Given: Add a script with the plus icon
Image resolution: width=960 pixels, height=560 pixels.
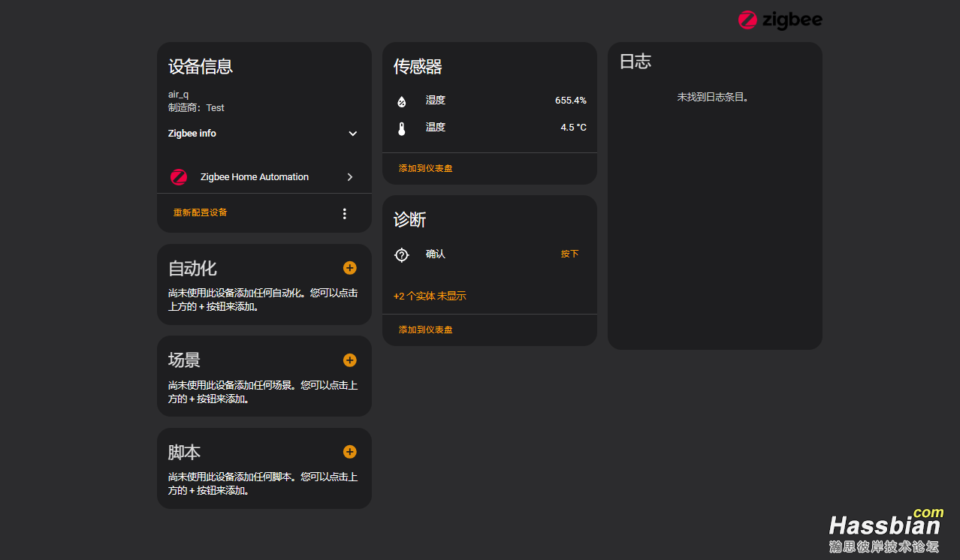Looking at the screenshot, I should (350, 452).
